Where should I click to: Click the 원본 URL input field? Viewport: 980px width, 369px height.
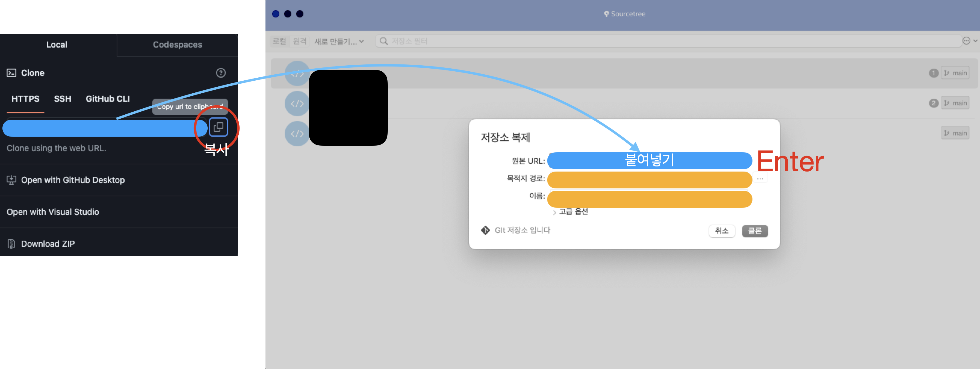click(649, 160)
